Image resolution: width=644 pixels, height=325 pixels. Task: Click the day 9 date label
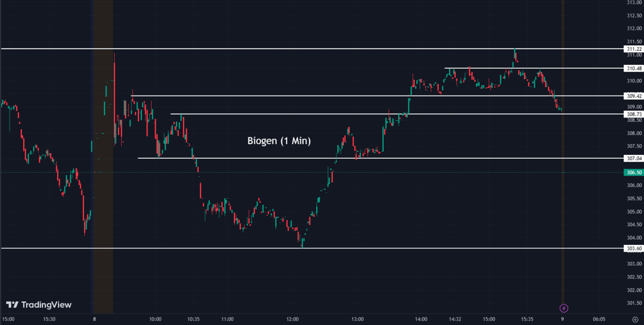coord(562,319)
